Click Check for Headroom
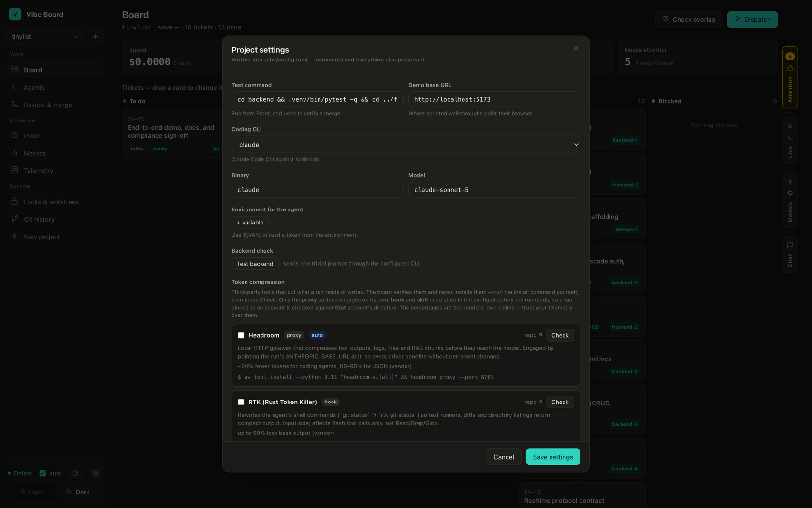The height and width of the screenshot is (508, 812). pyautogui.click(x=560, y=335)
